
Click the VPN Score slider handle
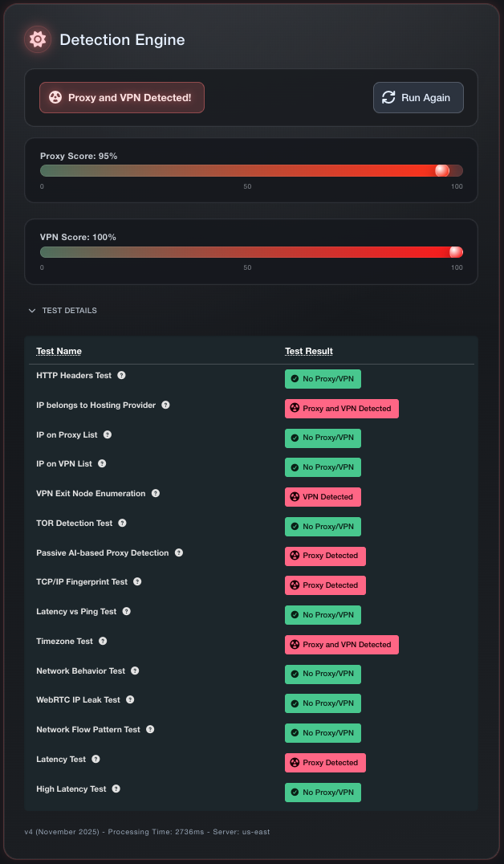[456, 252]
